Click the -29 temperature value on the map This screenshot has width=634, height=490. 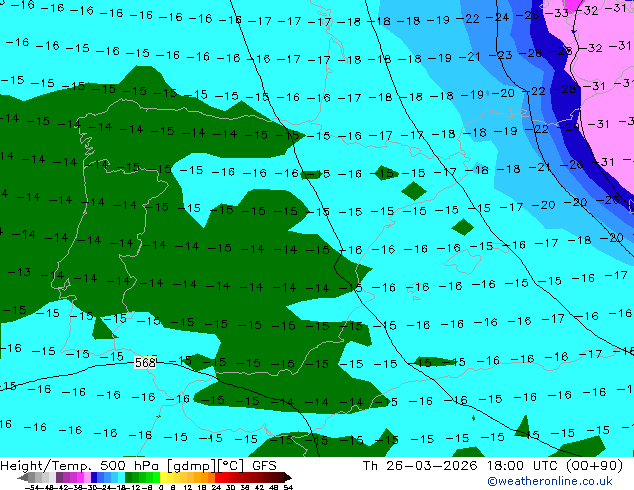568,127
